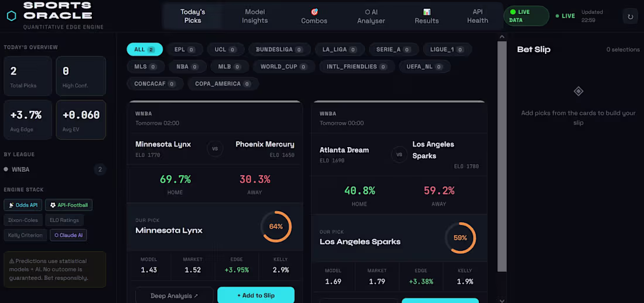Screen dimensions: 644x303
Task: Click the 40.8% home probability
Action: pyautogui.click(x=359, y=190)
